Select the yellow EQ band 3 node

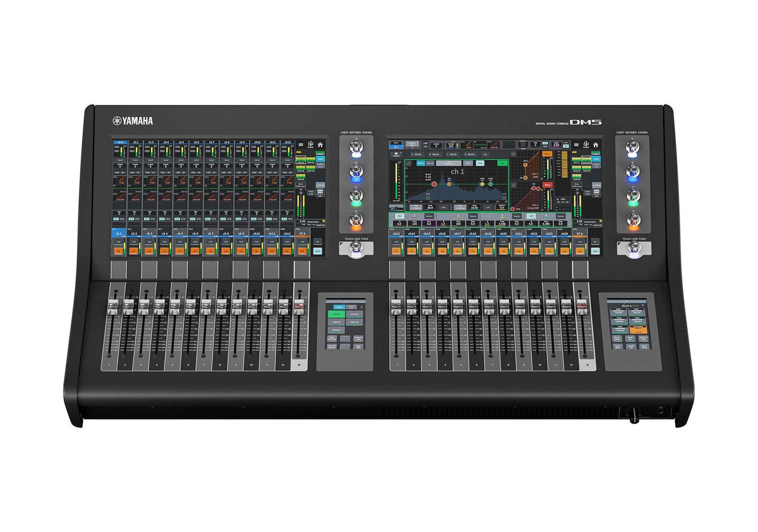(482, 184)
